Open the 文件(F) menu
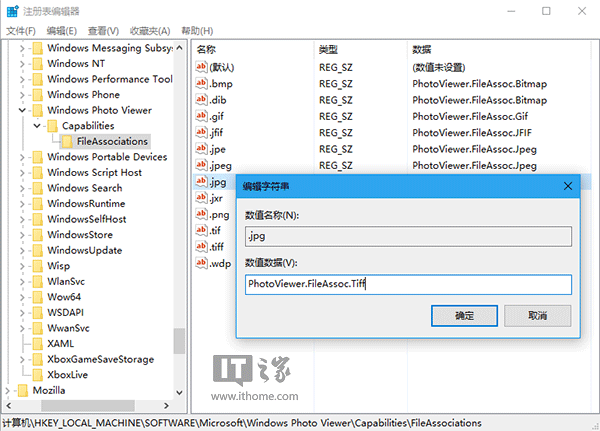This screenshot has height=431, width=600. 21,31
